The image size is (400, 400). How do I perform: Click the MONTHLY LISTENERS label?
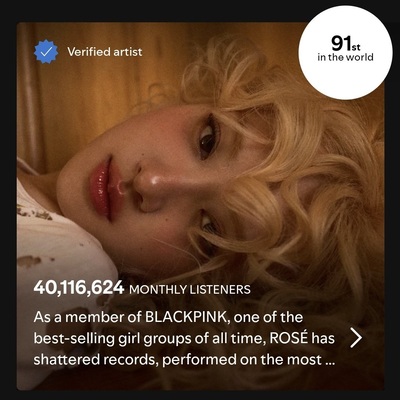(x=190, y=289)
